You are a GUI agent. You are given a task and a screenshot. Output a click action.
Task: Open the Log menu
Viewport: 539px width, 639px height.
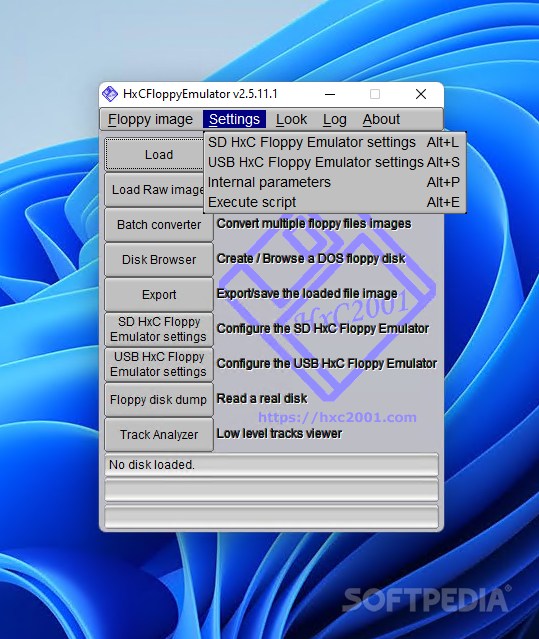pos(334,119)
